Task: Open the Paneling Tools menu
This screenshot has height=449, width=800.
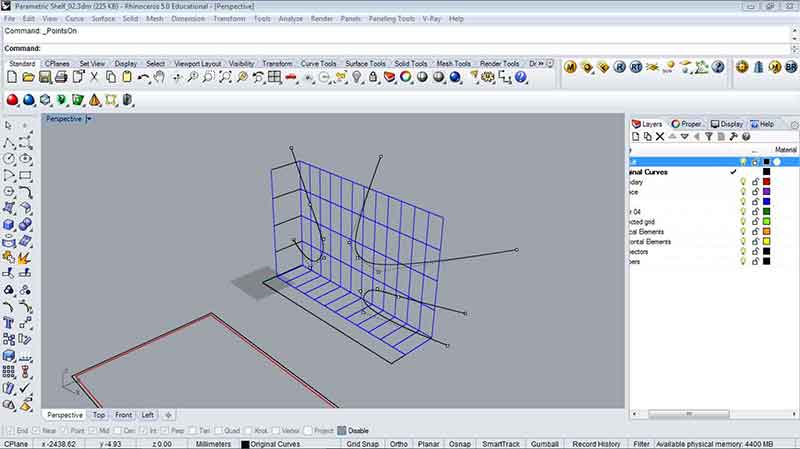Action: (391, 19)
